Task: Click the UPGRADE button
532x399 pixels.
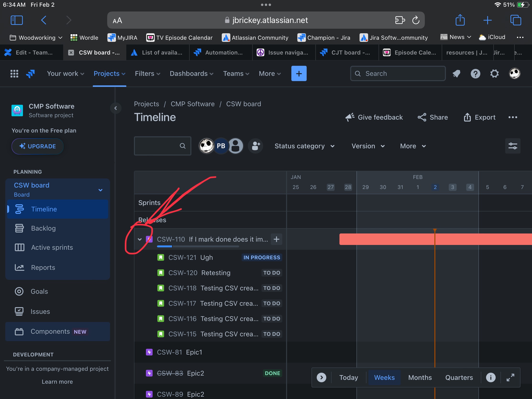Action: [x=37, y=146]
